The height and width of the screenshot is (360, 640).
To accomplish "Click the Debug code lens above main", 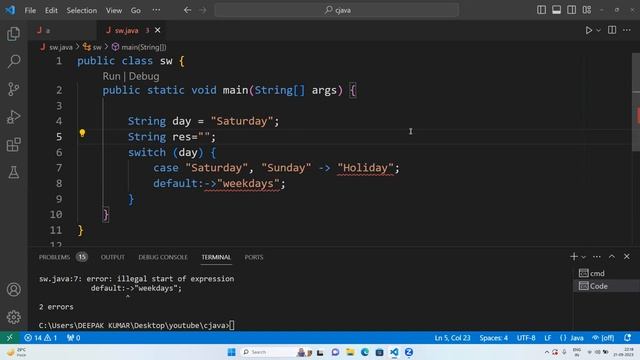I will point(144,76).
